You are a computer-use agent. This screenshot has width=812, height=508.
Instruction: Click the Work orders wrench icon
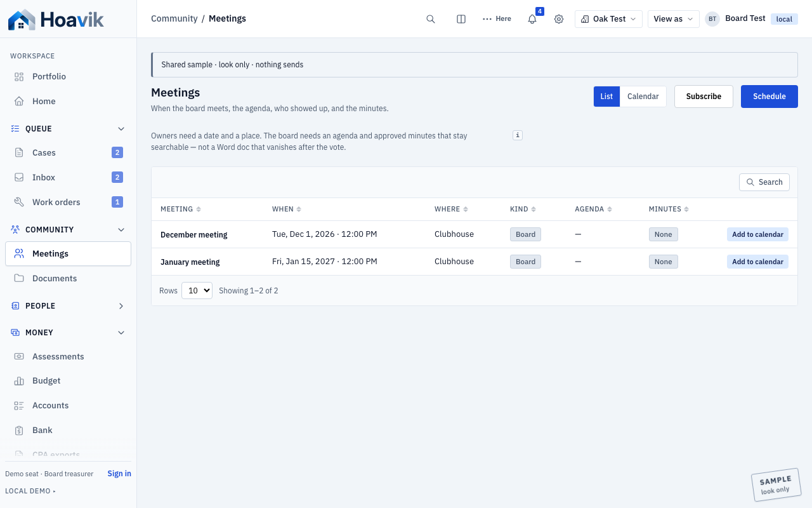point(19,203)
